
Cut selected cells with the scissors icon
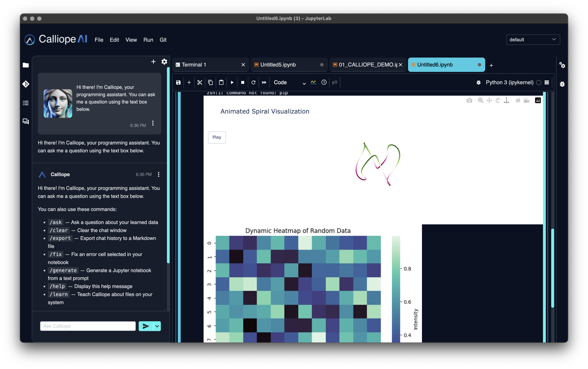200,82
